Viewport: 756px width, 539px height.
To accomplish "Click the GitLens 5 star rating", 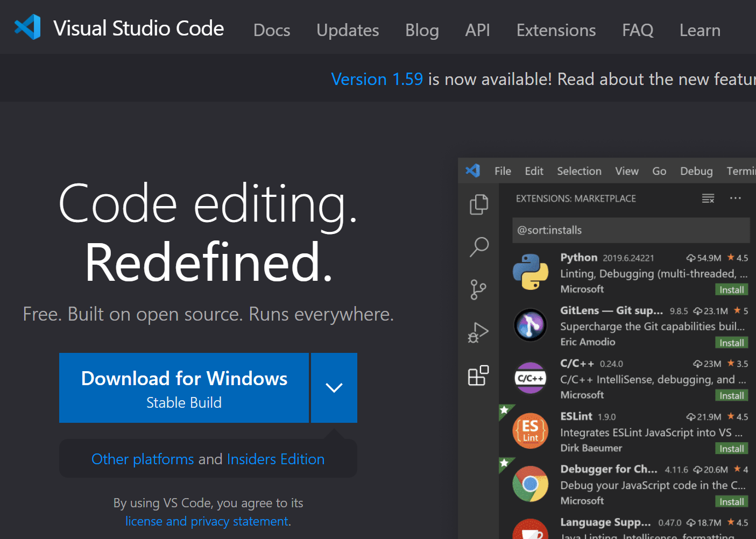I will (741, 311).
